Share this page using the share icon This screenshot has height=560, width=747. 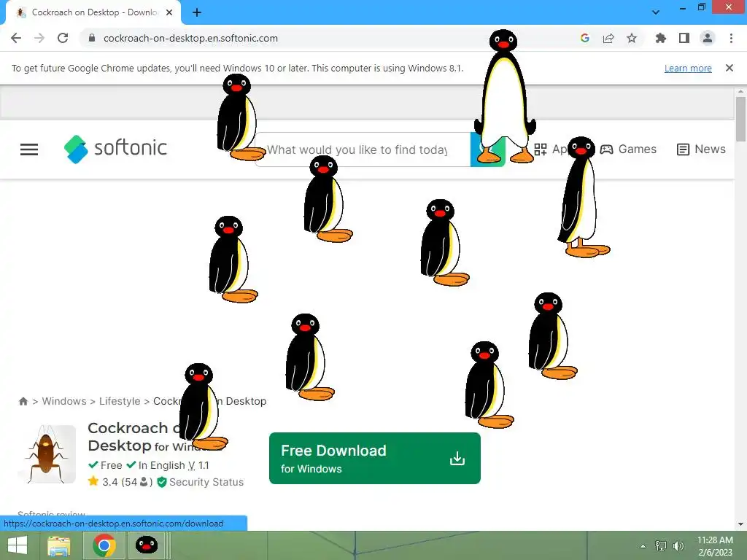point(608,38)
